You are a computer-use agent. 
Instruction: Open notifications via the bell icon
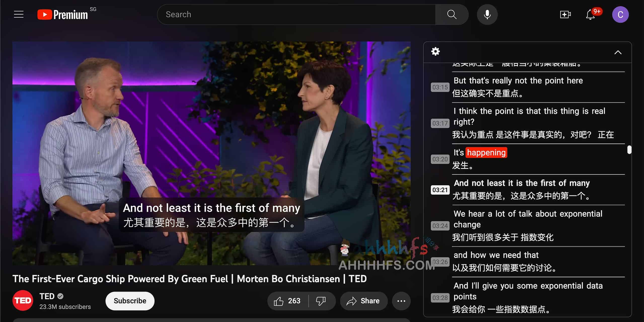[x=590, y=14]
